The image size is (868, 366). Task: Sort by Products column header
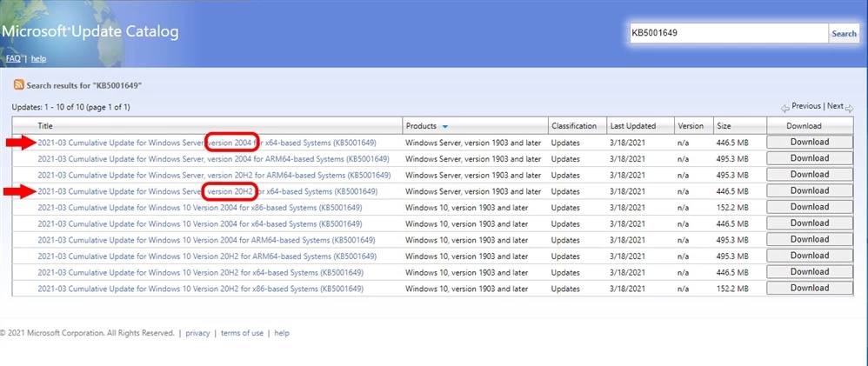click(x=421, y=126)
